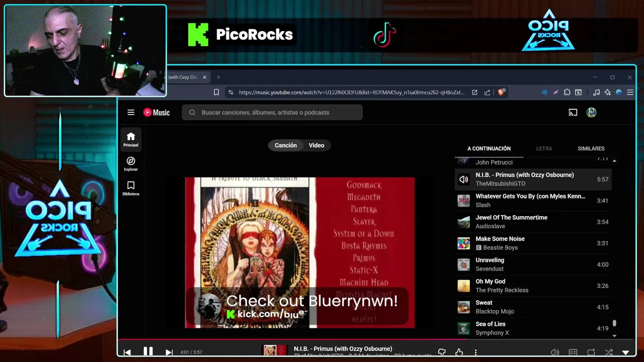Open The Pretty Reckless artist link
The width and height of the screenshot is (644, 362).
tap(502, 290)
